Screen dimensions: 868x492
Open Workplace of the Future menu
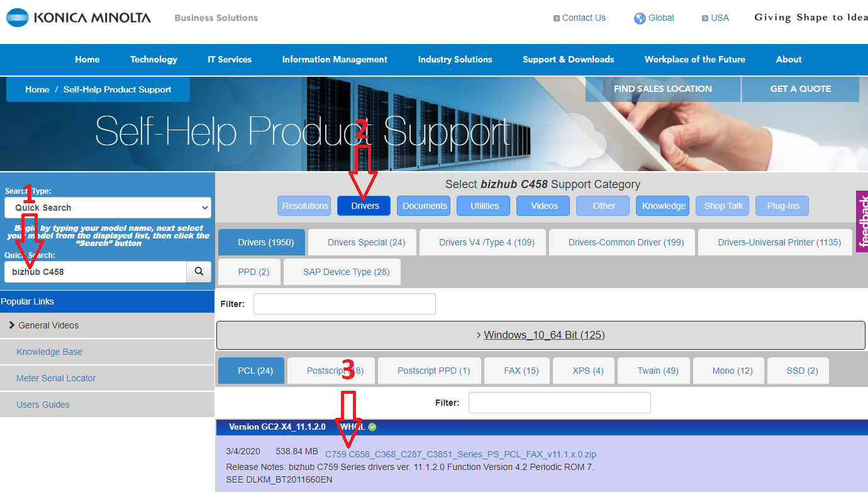point(695,59)
